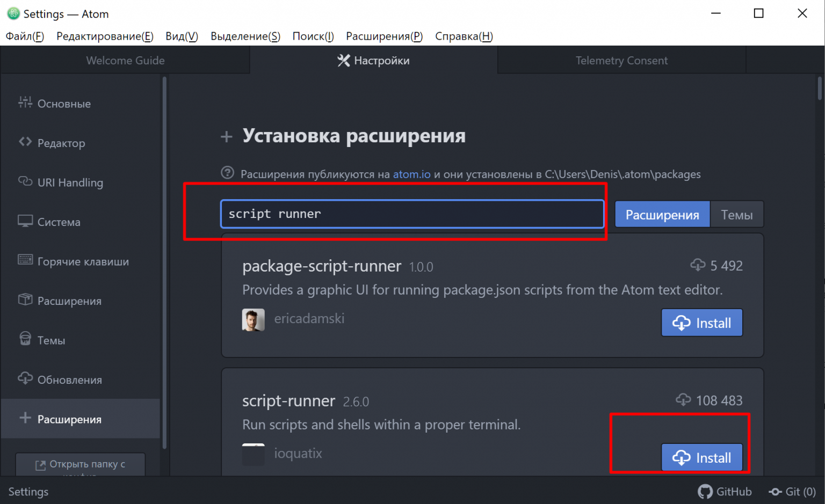
Task: Click the Темы paint bucket icon
Action: click(25, 338)
